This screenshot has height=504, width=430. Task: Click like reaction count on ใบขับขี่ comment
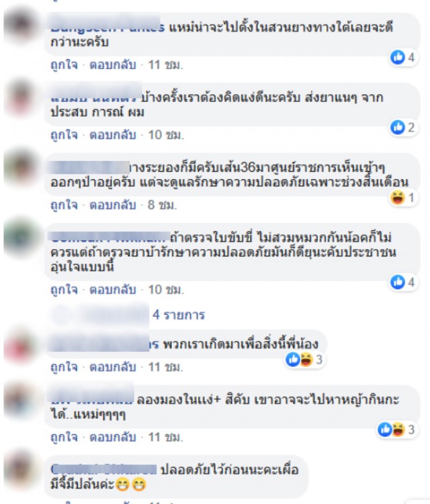click(x=411, y=283)
